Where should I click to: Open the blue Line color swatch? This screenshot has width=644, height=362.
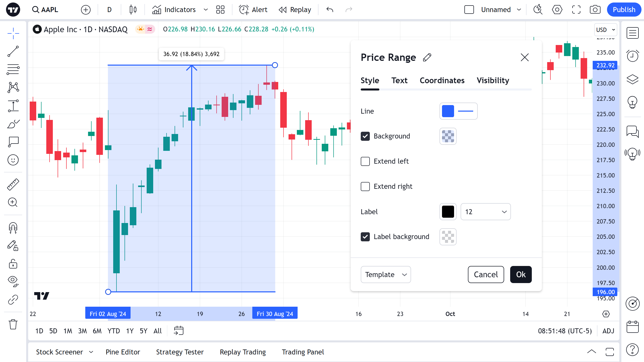[448, 111]
